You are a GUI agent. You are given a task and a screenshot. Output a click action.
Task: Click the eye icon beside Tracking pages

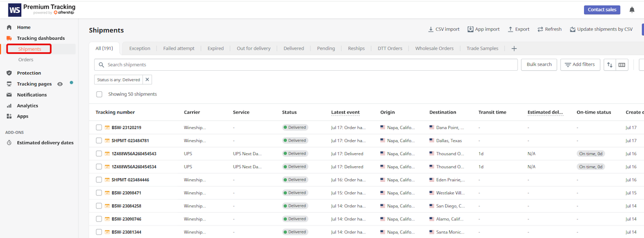click(60, 84)
